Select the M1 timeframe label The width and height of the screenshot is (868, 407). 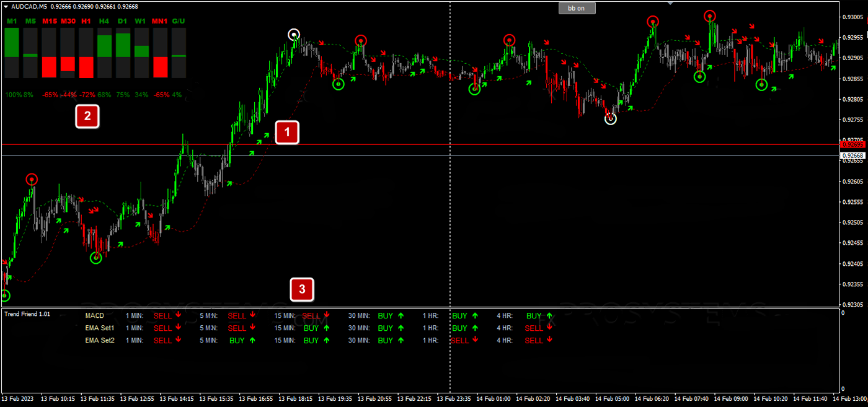[12, 21]
